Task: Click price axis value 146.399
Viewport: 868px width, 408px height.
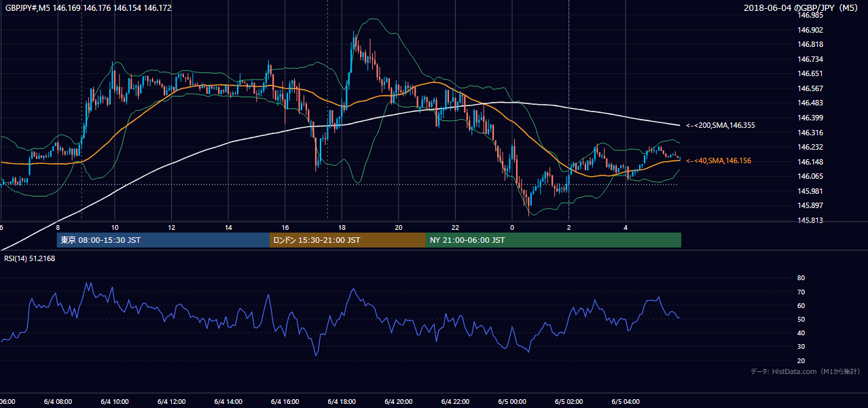Action: [x=810, y=118]
